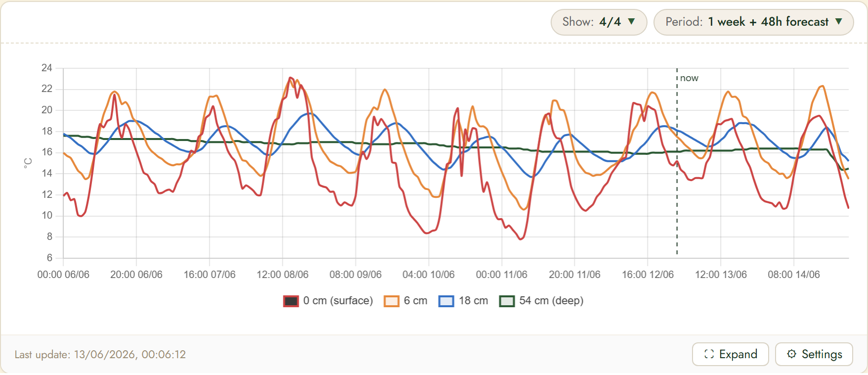Open the Show 4/4 series dropdown

[x=599, y=22]
